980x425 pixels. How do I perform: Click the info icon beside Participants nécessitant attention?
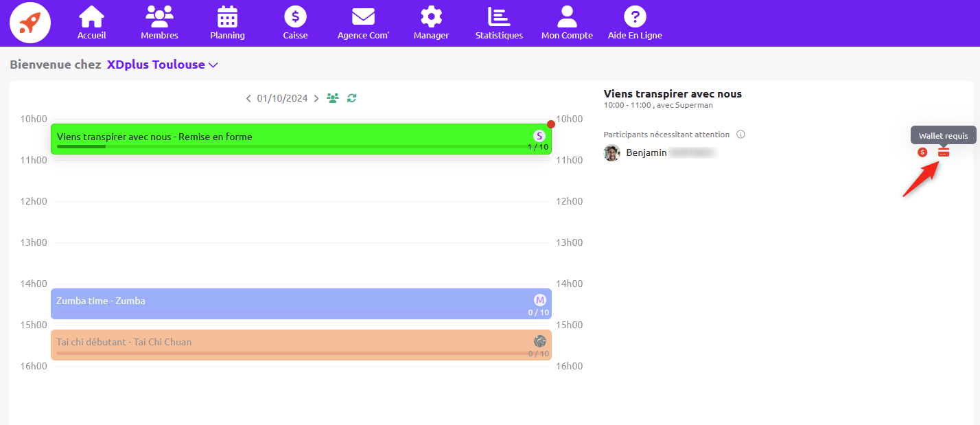pos(740,135)
